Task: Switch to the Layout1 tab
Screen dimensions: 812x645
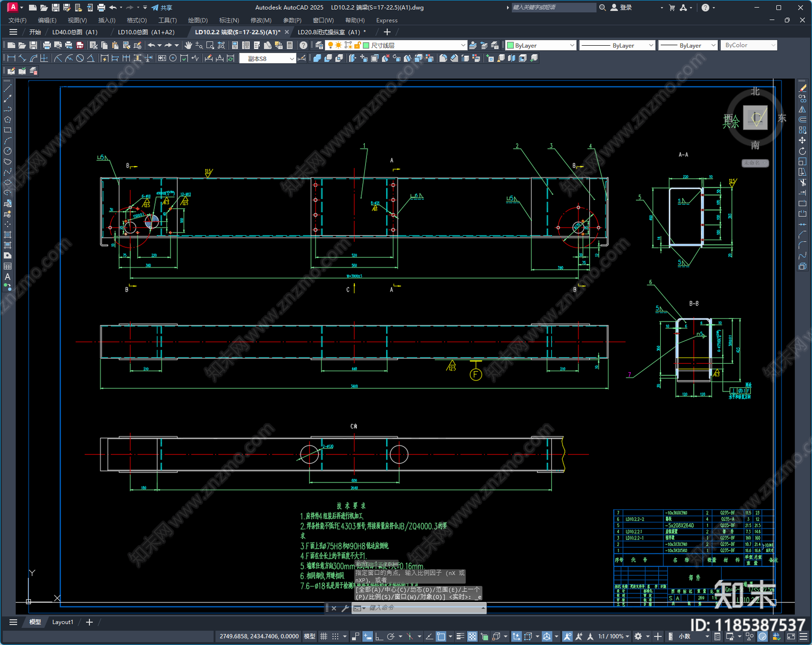Action: point(63,622)
